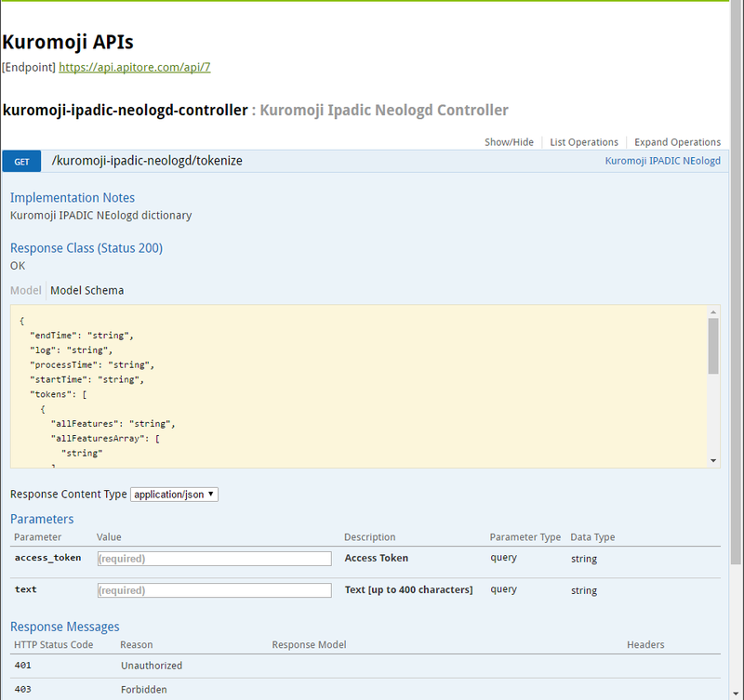
Task: Click 'Text [up to 400 characters]' description
Action: 408,589
